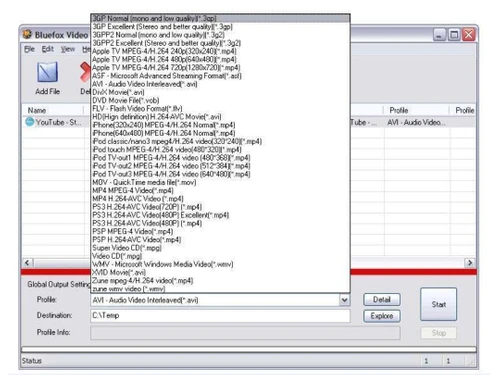
Task: Pick AVI - Audio Video Interleaved in list
Action: click(220, 84)
